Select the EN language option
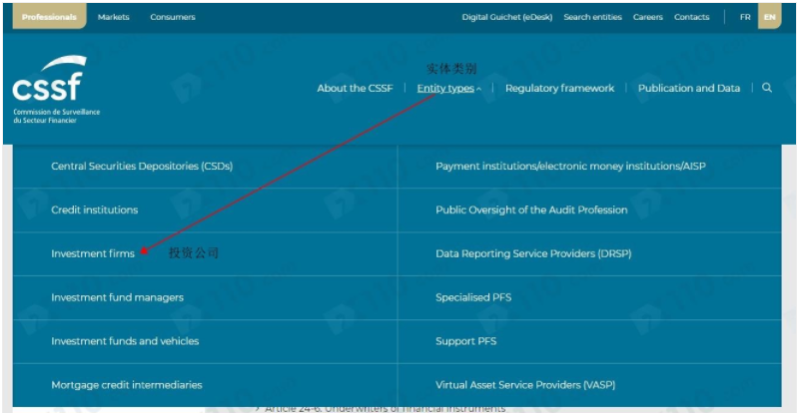800x413 pixels. click(769, 17)
